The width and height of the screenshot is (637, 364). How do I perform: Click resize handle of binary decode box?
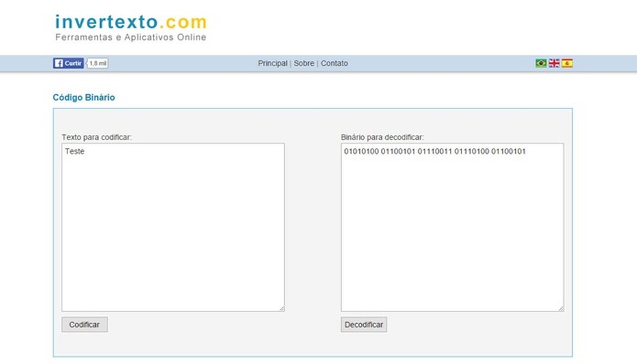pos(561,308)
